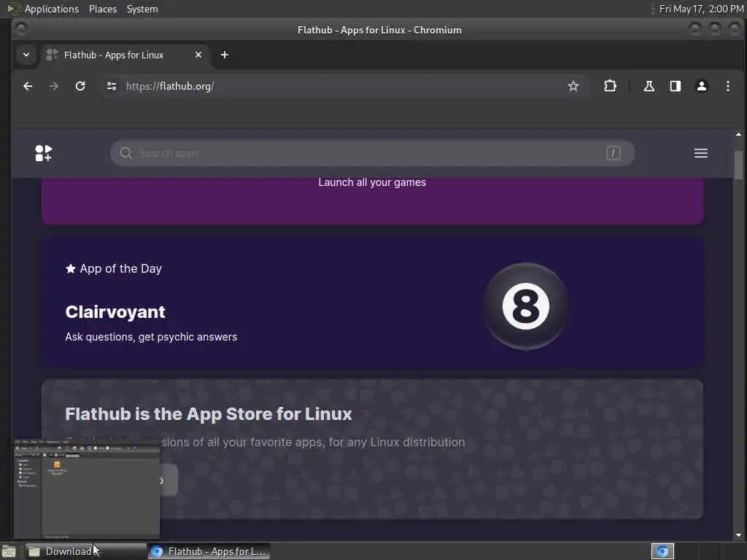
Task: Toggle the browser side panel
Action: [x=675, y=86]
